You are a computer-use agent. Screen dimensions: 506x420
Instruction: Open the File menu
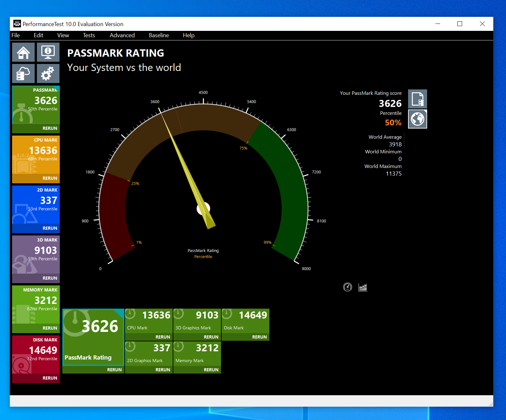16,35
